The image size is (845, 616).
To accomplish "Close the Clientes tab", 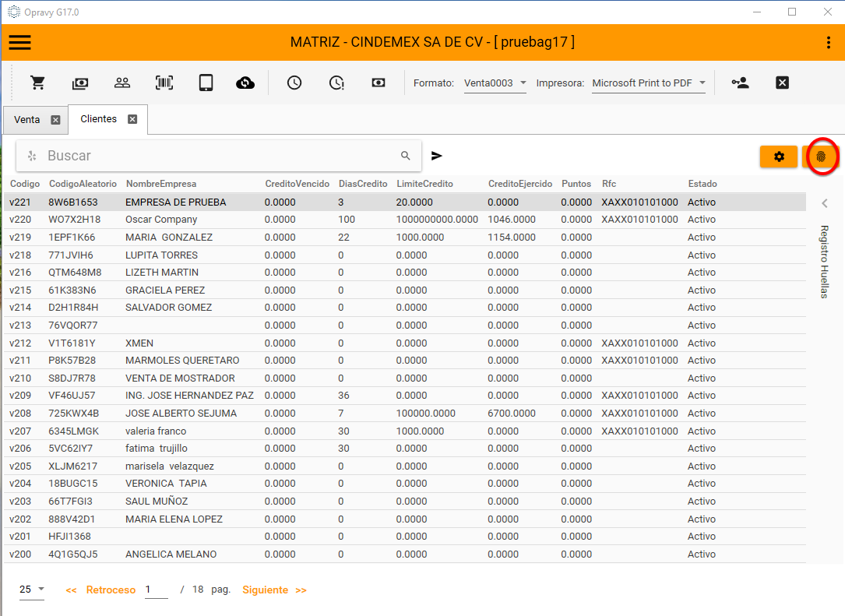I will tap(132, 119).
